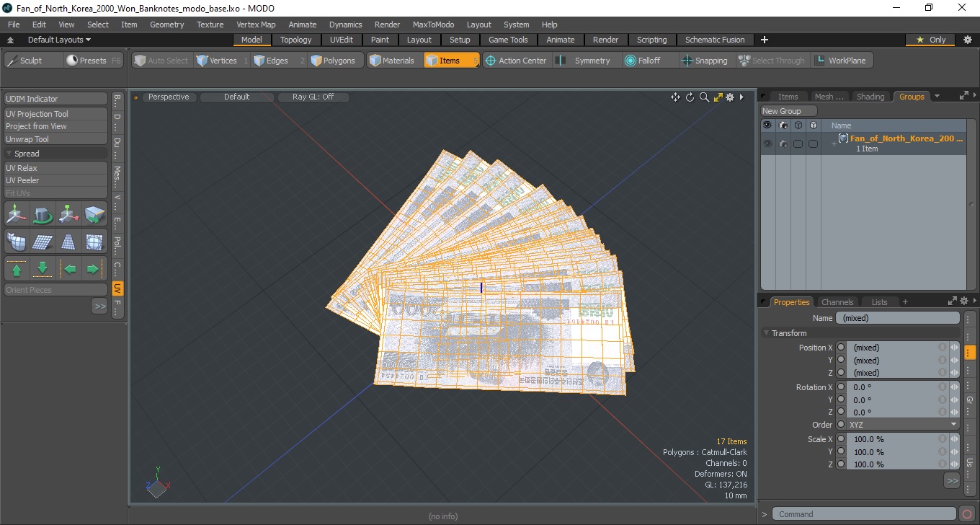Click the Project from View button
This screenshot has height=525, width=980.
pos(56,126)
